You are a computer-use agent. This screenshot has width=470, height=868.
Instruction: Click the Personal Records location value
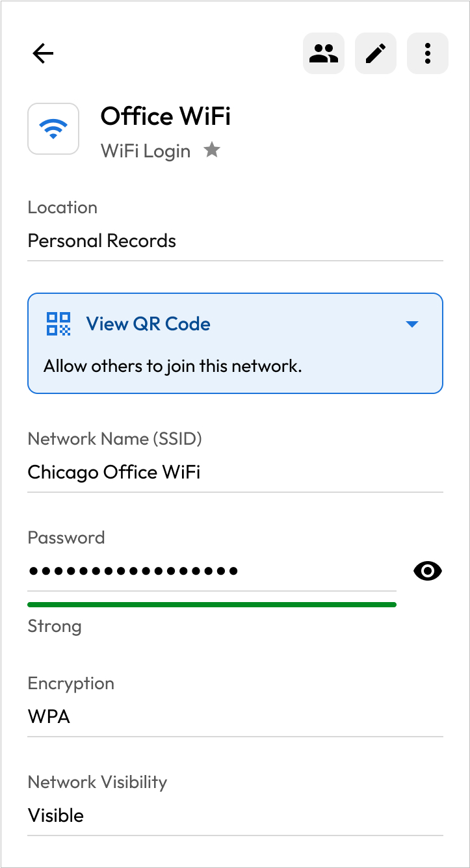click(102, 241)
